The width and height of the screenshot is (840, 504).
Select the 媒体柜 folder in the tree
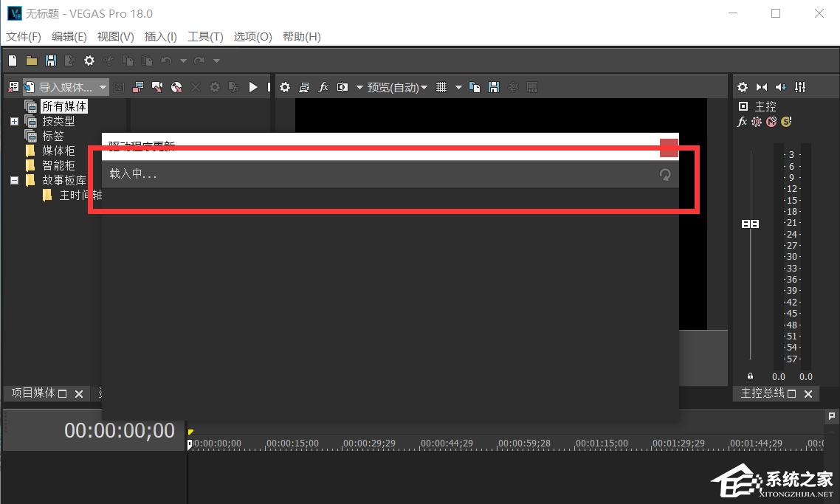pyautogui.click(x=58, y=151)
